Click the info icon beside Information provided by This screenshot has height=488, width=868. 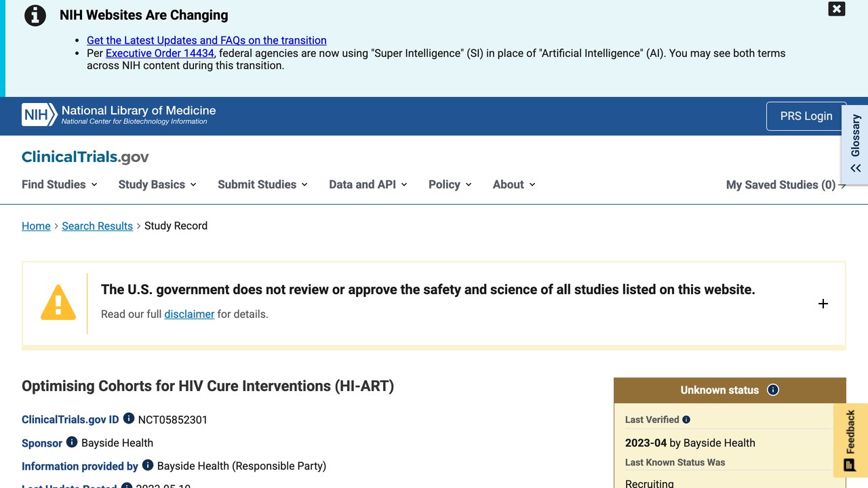pos(148,465)
